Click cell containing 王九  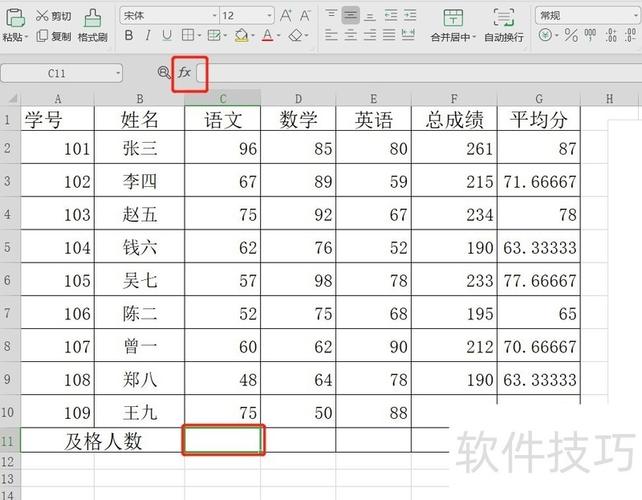tap(140, 412)
